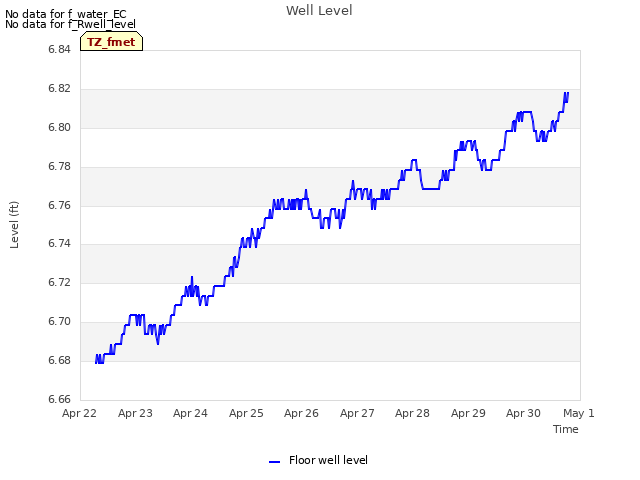The height and width of the screenshot is (480, 640).
Task: Click the blue legend line marker
Action: [274, 462]
